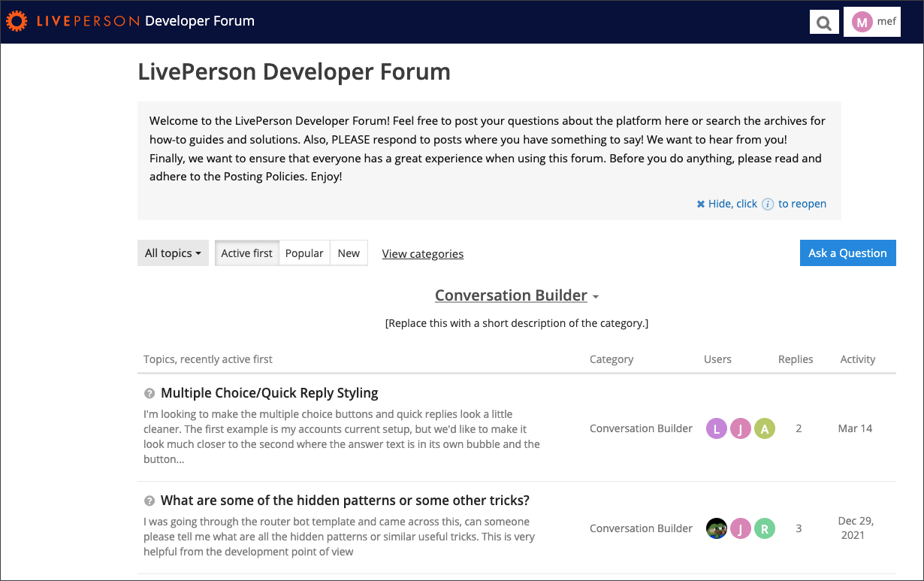Select the Active first tab
This screenshot has width=924, height=581.
tap(247, 253)
